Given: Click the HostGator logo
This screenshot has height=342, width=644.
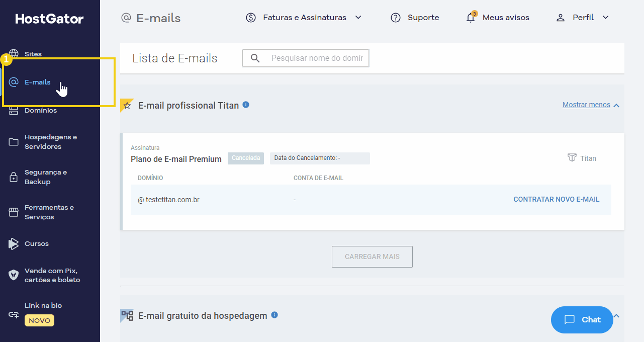Looking at the screenshot, I should pos(50,19).
